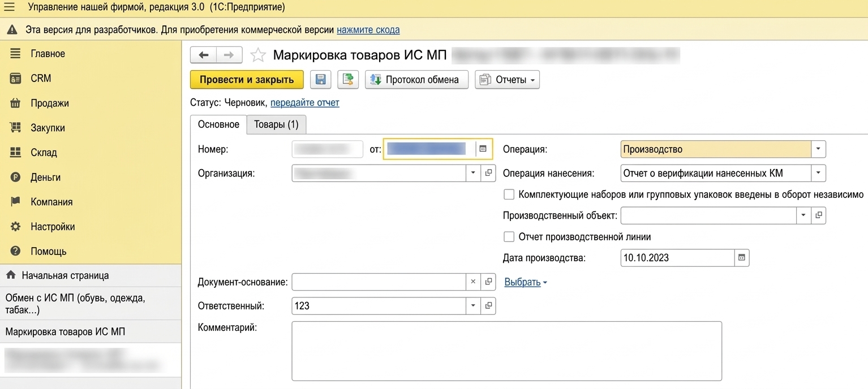Go back with the left arrow button

point(203,55)
